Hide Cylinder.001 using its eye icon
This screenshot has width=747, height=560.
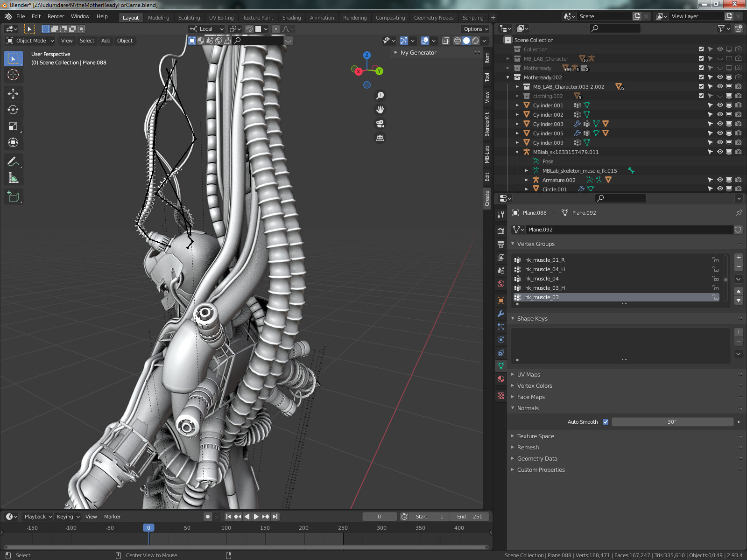click(720, 105)
